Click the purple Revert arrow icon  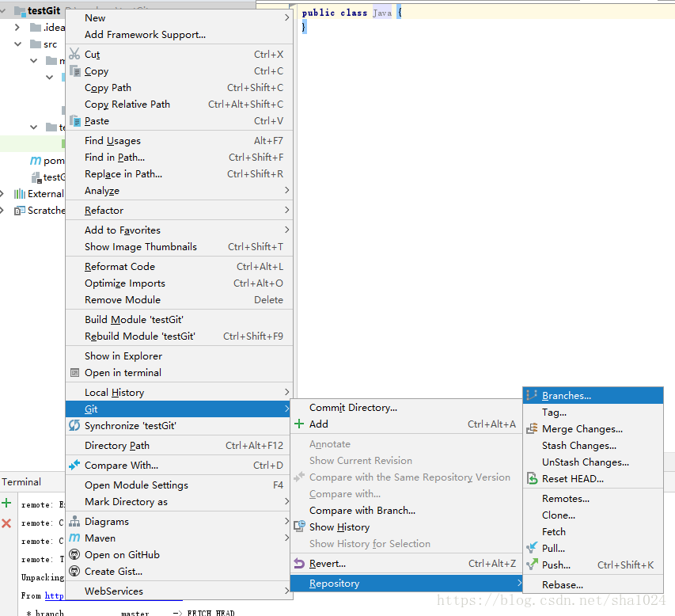(299, 563)
